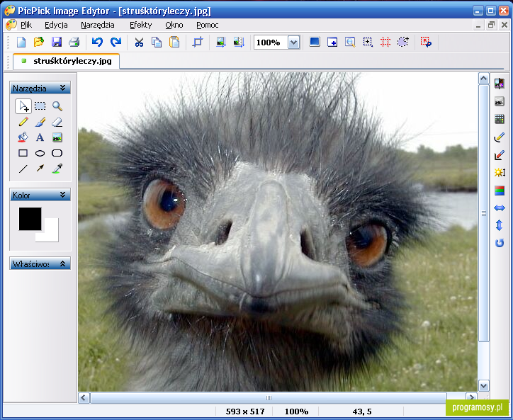This screenshot has height=420, width=513.
Task: Open the Plik menu
Action: [26, 25]
